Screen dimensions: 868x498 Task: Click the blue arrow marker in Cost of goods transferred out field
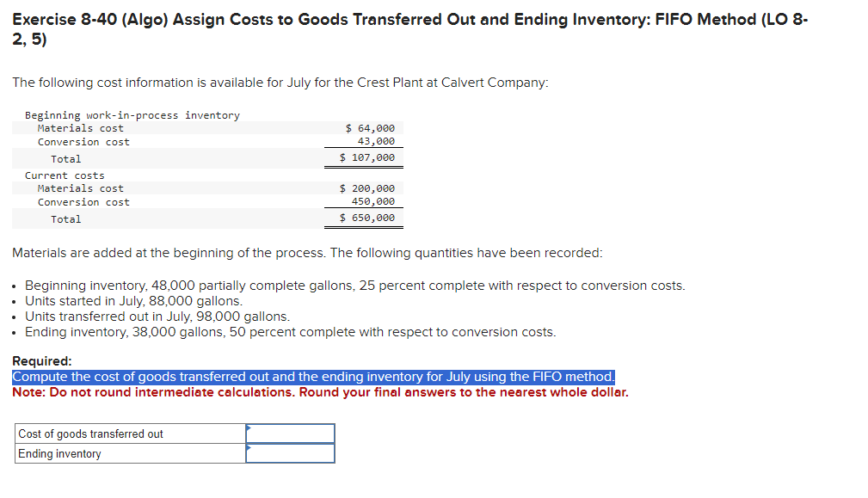(249, 427)
